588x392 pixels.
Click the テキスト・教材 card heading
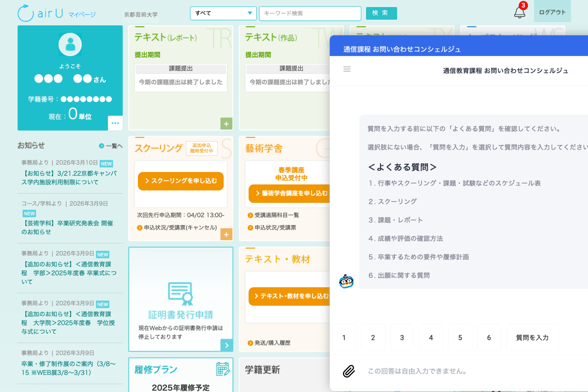pos(277,259)
